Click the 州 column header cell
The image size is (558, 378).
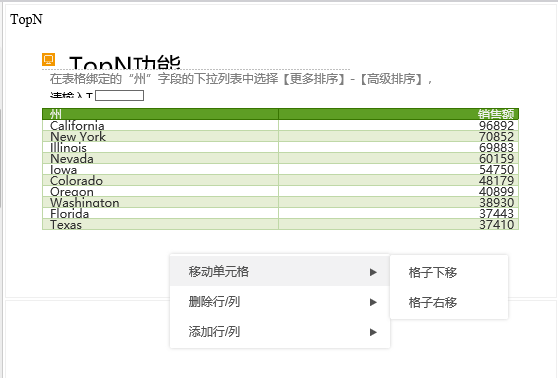160,114
